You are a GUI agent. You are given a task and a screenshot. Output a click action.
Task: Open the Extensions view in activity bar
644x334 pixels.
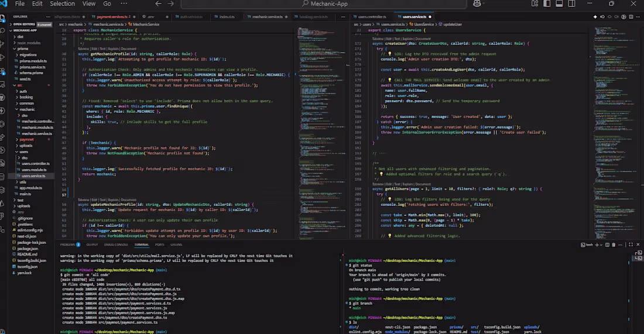[3, 71]
